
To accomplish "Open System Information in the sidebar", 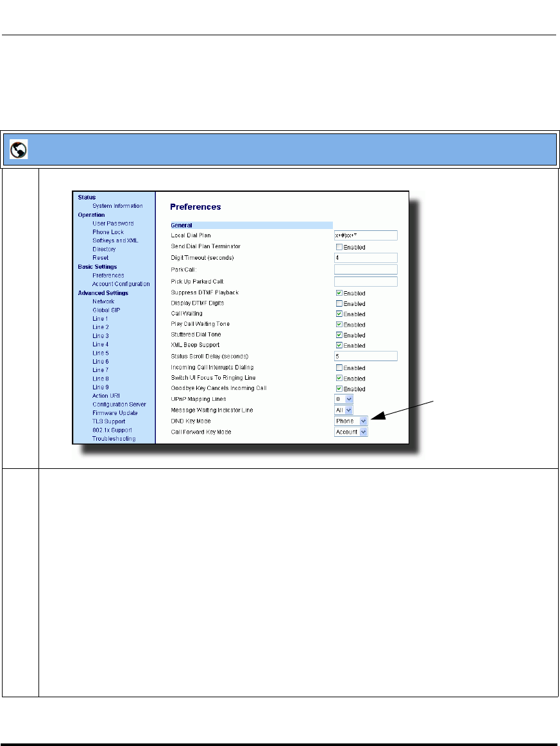I will coord(117,206).
